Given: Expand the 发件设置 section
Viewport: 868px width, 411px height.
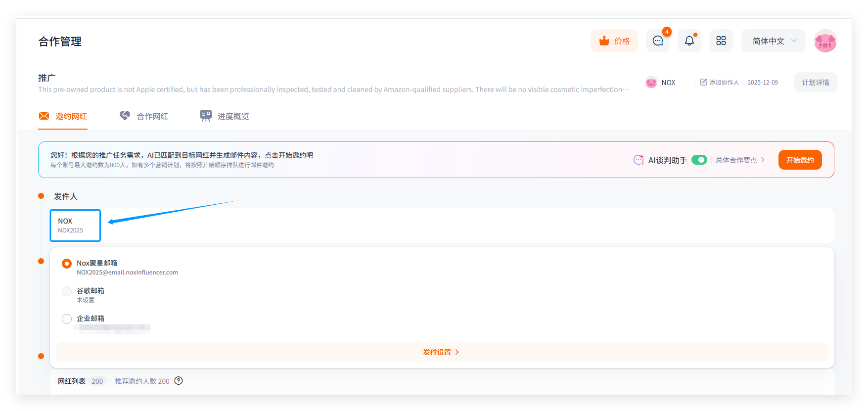Looking at the screenshot, I should tap(441, 352).
